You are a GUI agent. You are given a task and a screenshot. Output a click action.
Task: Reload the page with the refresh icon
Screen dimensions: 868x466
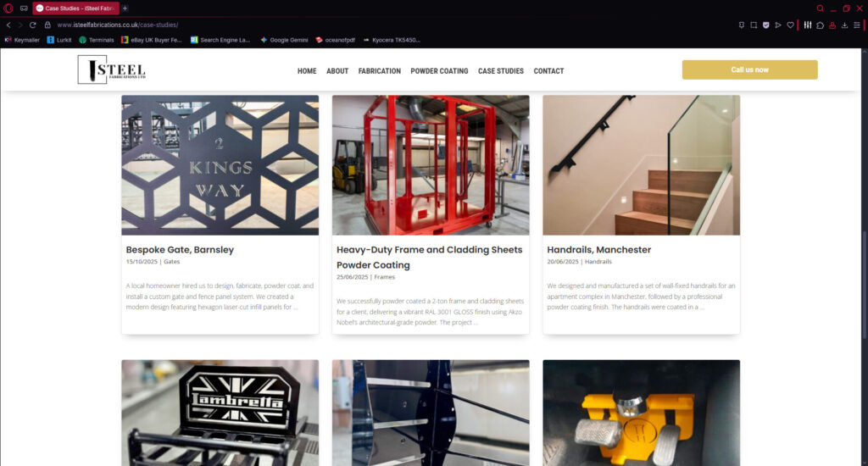point(33,25)
